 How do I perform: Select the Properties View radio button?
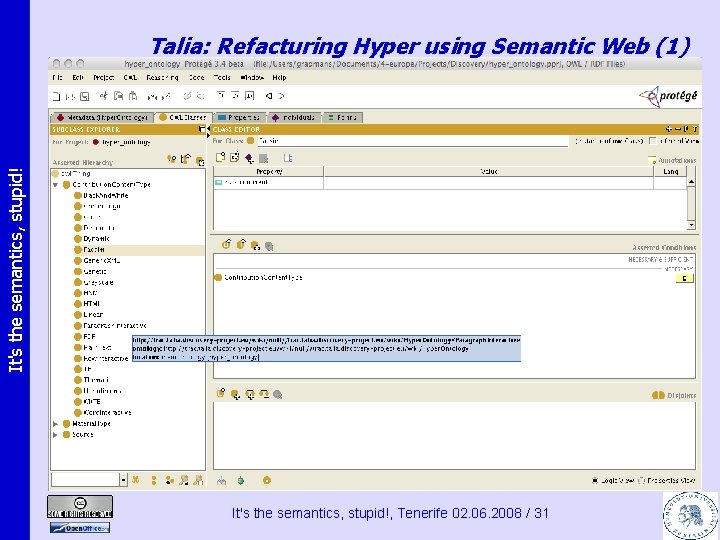[x=641, y=480]
